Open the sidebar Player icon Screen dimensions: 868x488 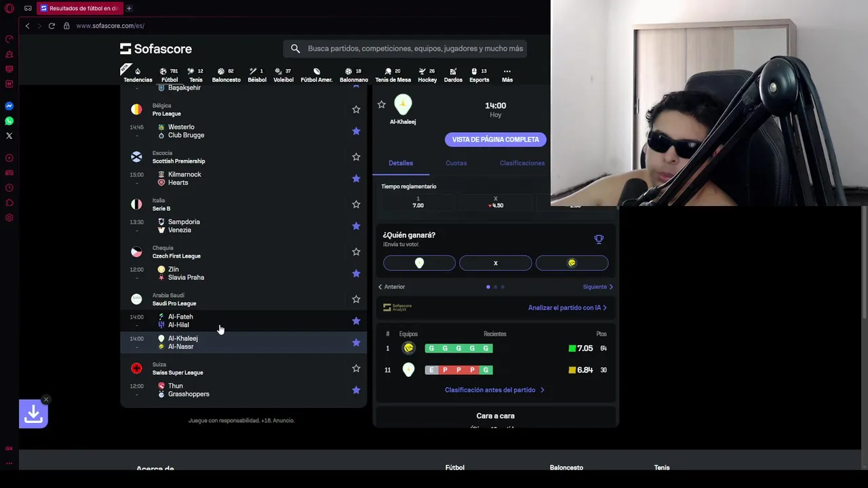point(9,158)
